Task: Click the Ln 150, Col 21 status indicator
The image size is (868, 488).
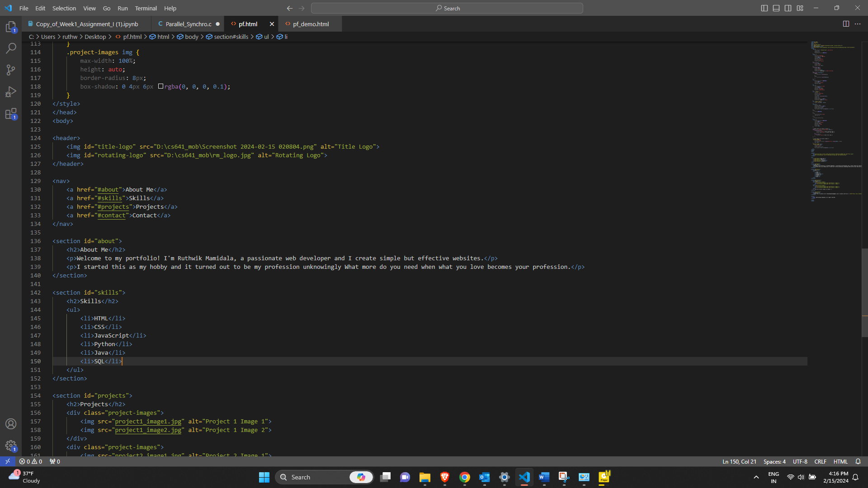Action: point(739,461)
